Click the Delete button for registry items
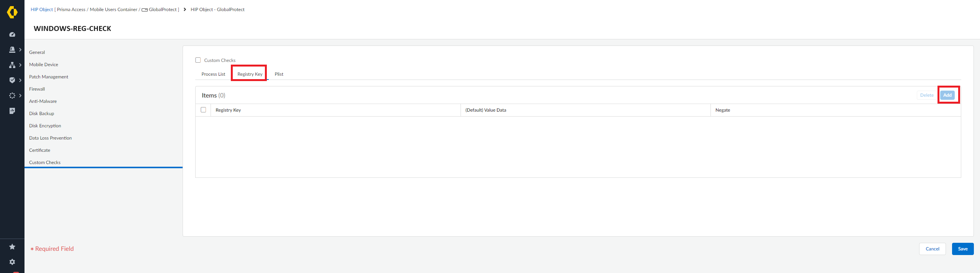Image resolution: width=980 pixels, height=273 pixels. [927, 95]
